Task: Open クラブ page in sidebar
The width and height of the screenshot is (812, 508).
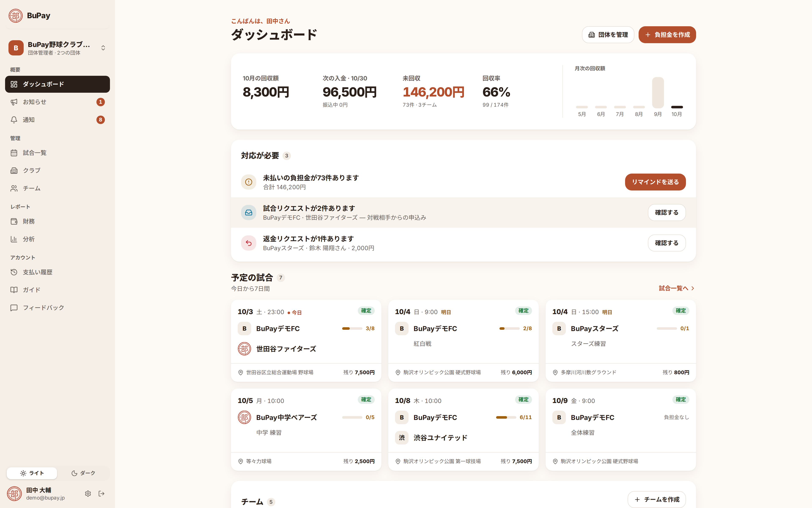Action: [57, 170]
